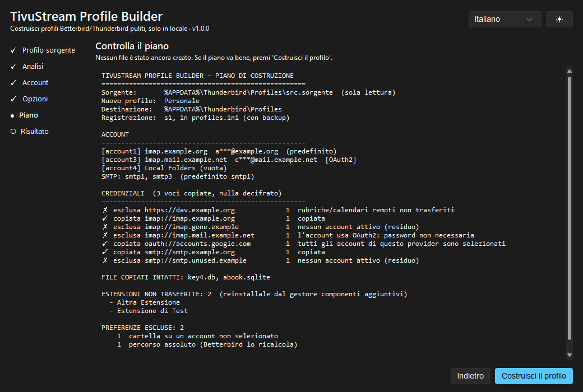Screen dimensions: 583x392
Task: Click the TivuStream Profile Builder title
Action: 86,16
